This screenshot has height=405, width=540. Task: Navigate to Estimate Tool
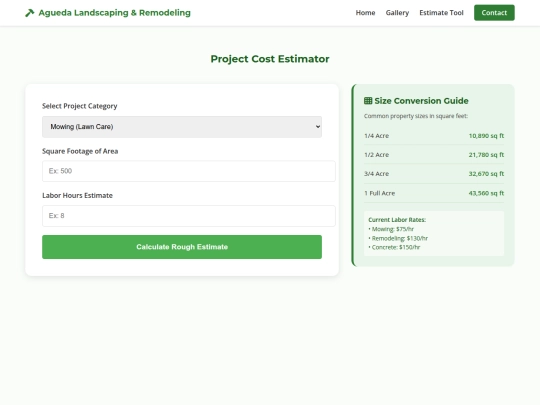[x=441, y=13]
